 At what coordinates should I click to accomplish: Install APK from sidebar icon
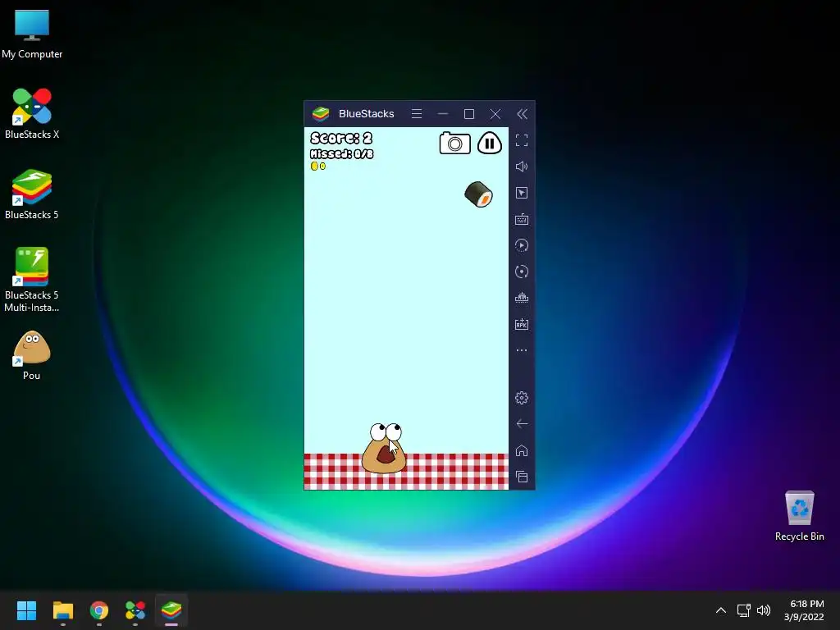coord(522,324)
